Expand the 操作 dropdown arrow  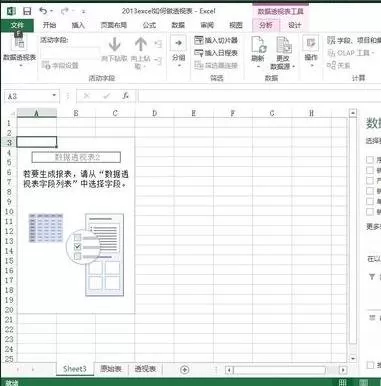point(312,65)
